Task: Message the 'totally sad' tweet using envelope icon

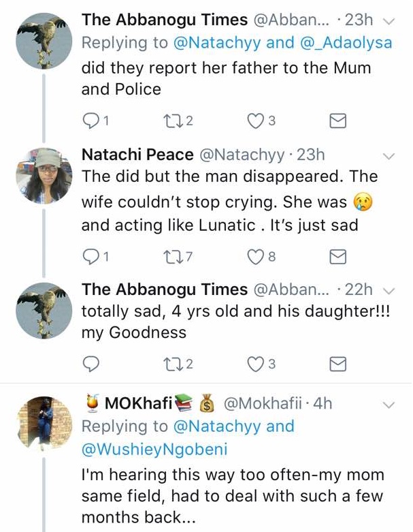Action: coord(338,364)
